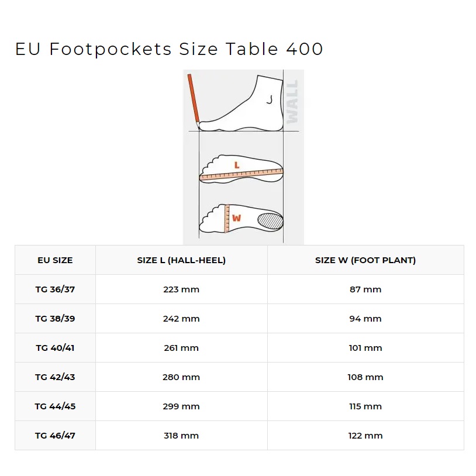Select the TG 36/37 size row label
The width and height of the screenshot is (476, 476).
click(x=55, y=289)
